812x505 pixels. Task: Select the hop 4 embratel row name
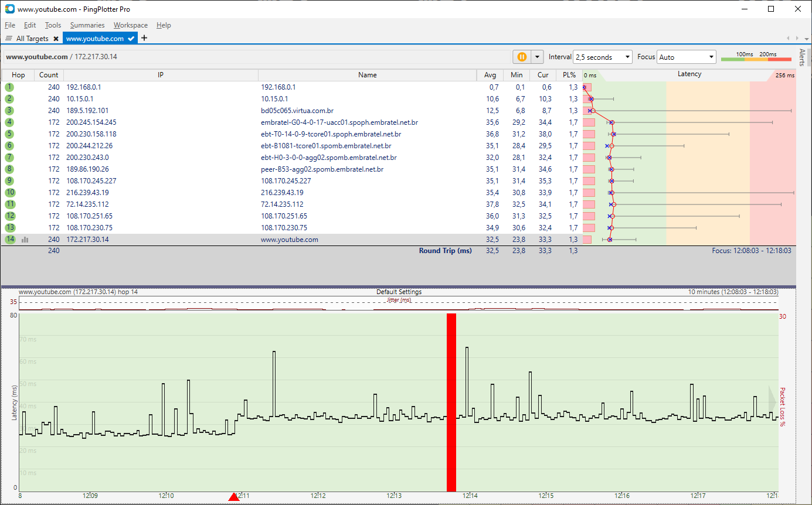point(339,122)
